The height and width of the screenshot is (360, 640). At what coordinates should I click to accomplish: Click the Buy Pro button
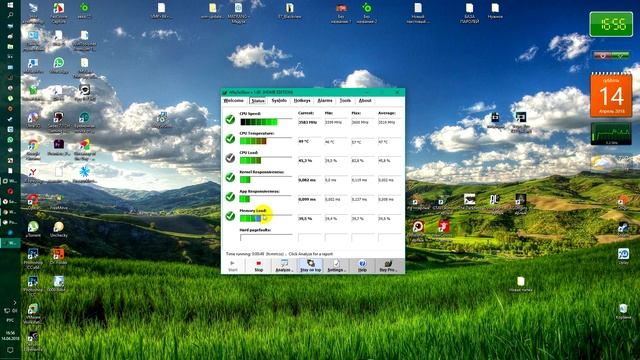388,266
